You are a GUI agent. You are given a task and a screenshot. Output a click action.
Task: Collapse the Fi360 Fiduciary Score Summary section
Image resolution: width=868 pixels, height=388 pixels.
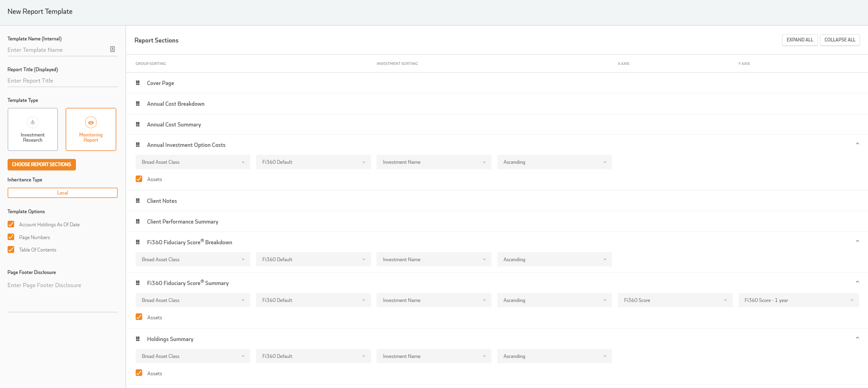[x=857, y=282]
